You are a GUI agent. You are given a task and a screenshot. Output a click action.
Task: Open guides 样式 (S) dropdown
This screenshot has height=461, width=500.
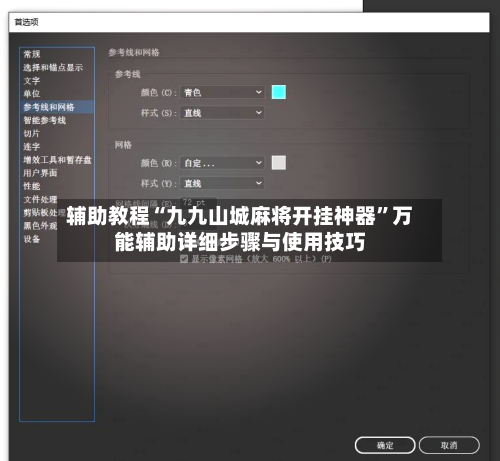click(222, 113)
